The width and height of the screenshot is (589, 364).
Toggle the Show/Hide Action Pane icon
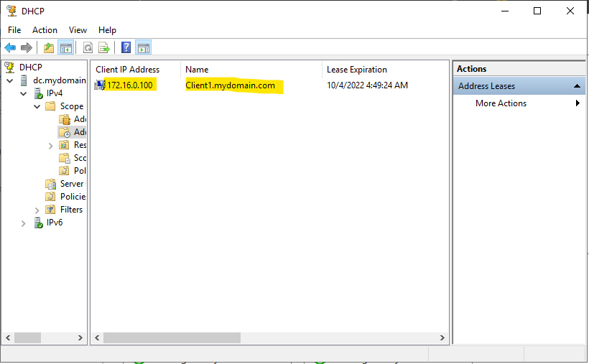pyautogui.click(x=143, y=48)
